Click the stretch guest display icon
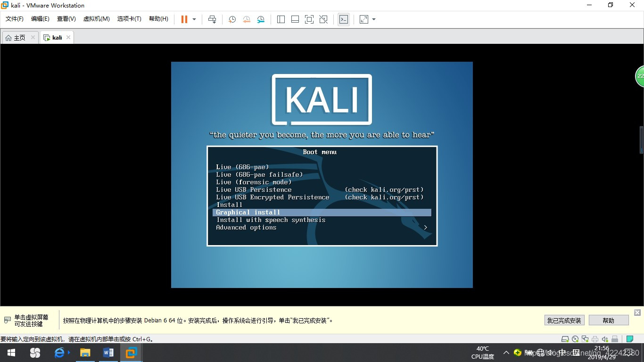 click(364, 19)
